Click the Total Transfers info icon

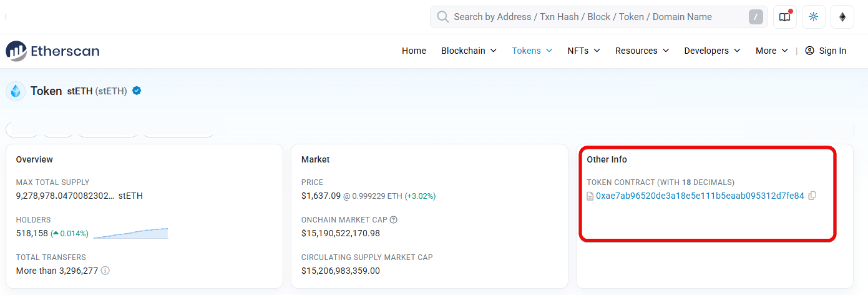105,271
